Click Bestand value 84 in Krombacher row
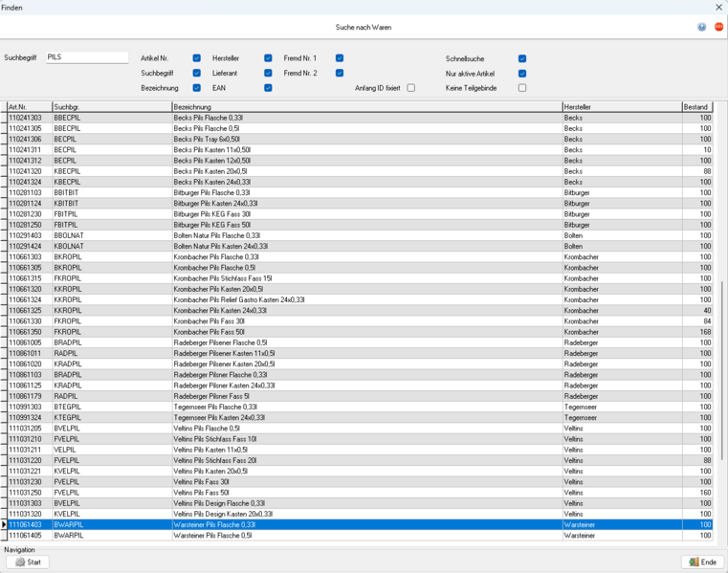This screenshot has width=728, height=573. tap(707, 321)
